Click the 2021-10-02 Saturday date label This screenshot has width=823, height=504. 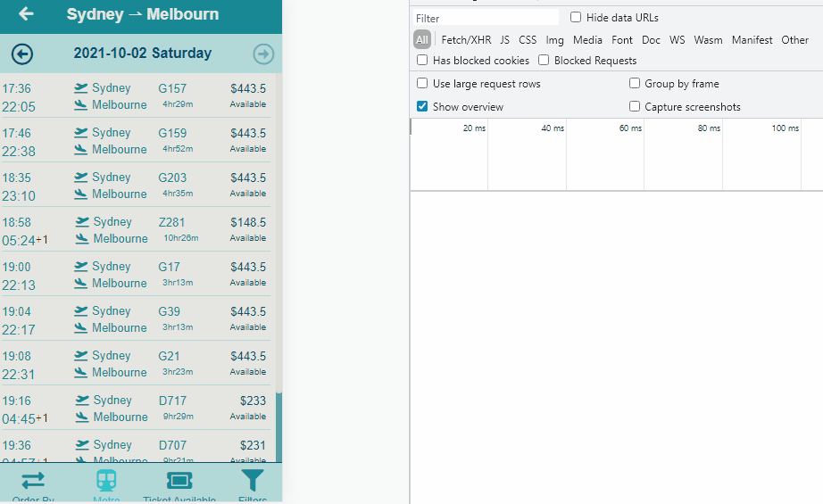142,53
